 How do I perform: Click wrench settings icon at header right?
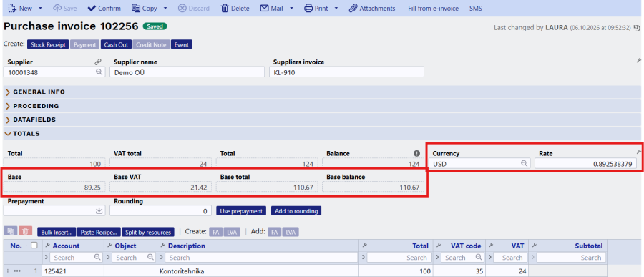click(x=639, y=60)
